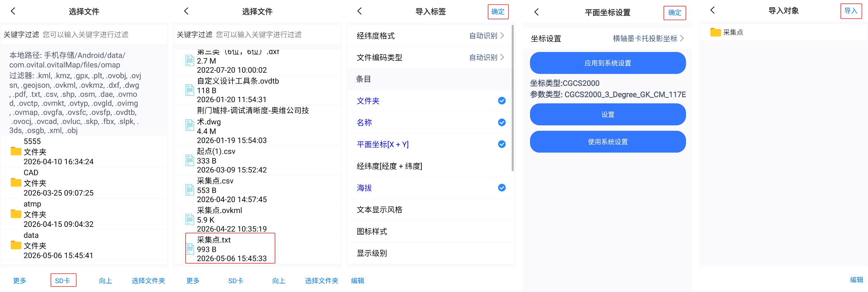This screenshot has width=868, height=292.
Task: Uncheck the 文件夹 item
Action: (x=502, y=101)
